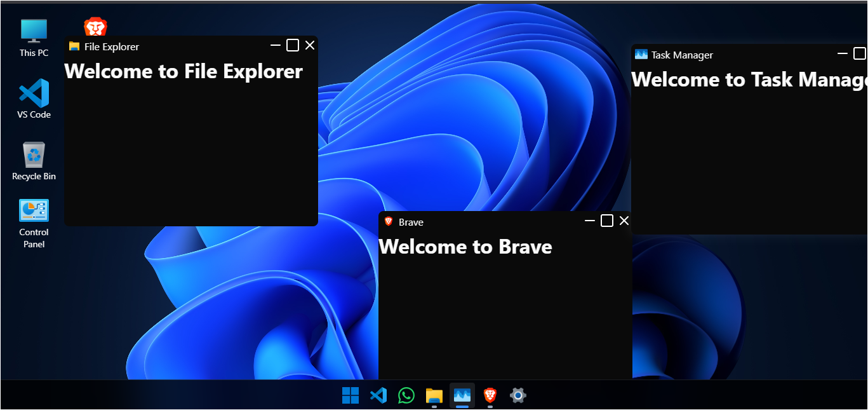
Task: Close the Brave window
Action: (624, 221)
